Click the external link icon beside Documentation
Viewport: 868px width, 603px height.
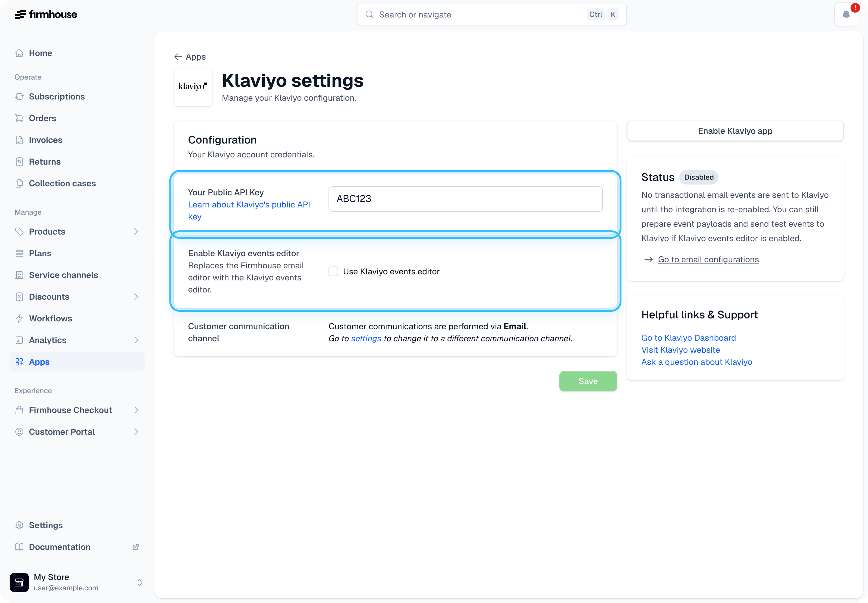point(136,547)
